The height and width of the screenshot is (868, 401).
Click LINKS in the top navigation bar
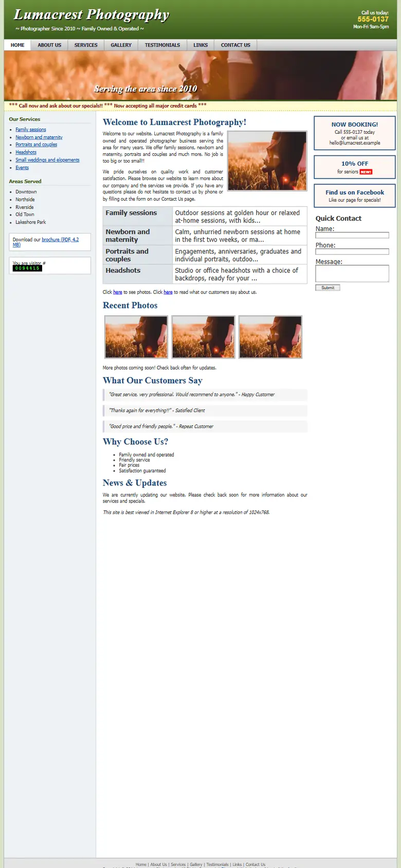coord(200,45)
